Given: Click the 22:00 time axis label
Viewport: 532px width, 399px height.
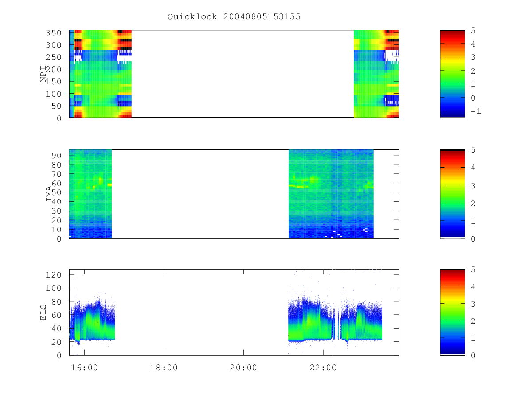Looking at the screenshot, I should coord(323,368).
